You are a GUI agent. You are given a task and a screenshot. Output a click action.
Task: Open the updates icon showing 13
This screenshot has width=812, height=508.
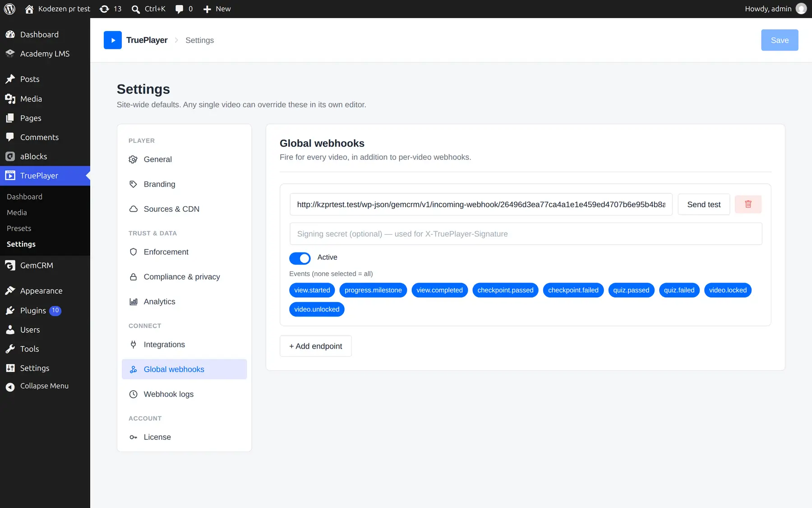[x=104, y=9]
